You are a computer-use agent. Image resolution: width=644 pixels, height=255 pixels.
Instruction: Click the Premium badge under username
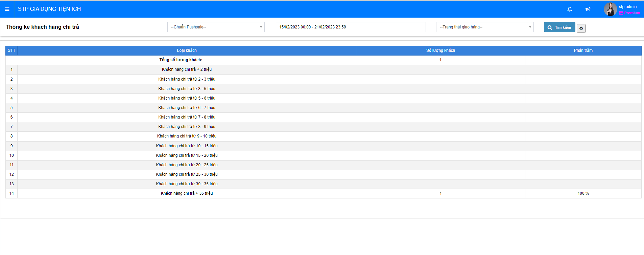629,13
